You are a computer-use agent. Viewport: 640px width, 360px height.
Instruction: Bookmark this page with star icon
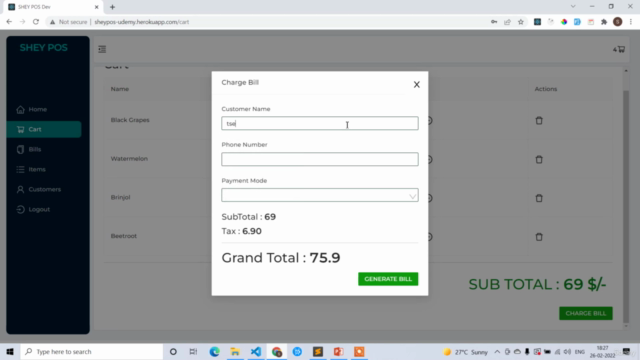(521, 22)
